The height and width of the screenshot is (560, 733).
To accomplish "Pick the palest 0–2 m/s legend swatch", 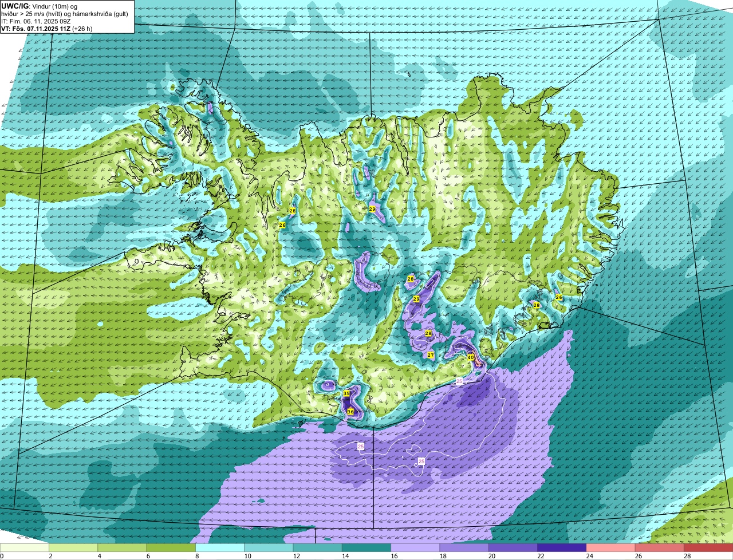I will [25, 548].
